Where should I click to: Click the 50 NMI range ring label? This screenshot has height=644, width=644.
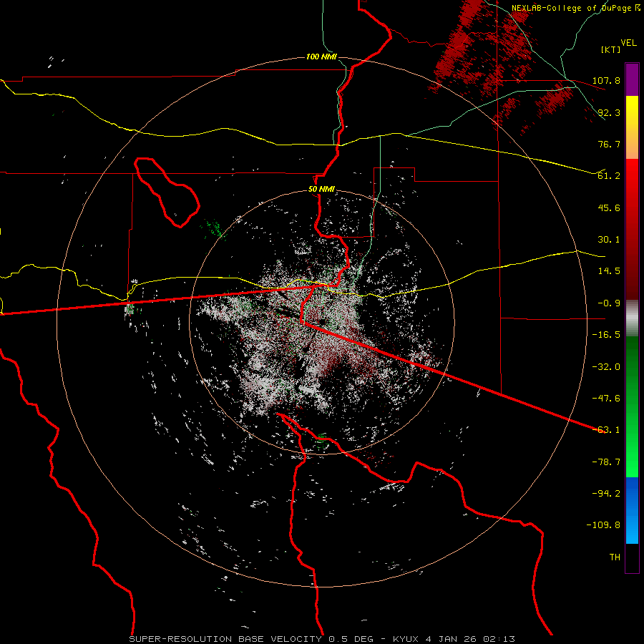pos(321,190)
